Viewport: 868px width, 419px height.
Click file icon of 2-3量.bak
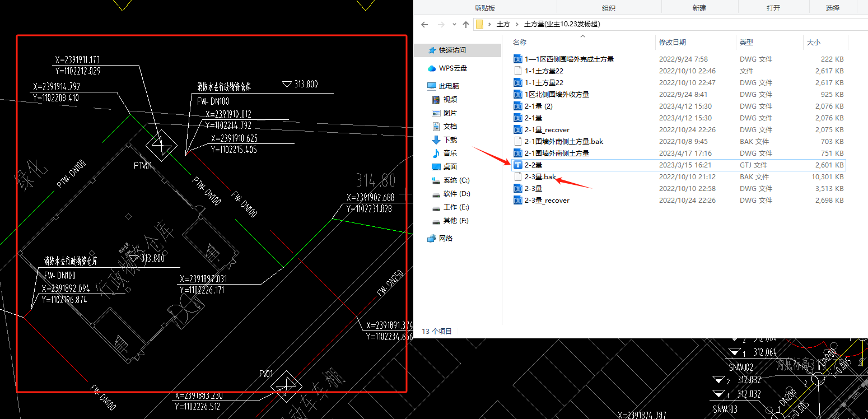[518, 176]
